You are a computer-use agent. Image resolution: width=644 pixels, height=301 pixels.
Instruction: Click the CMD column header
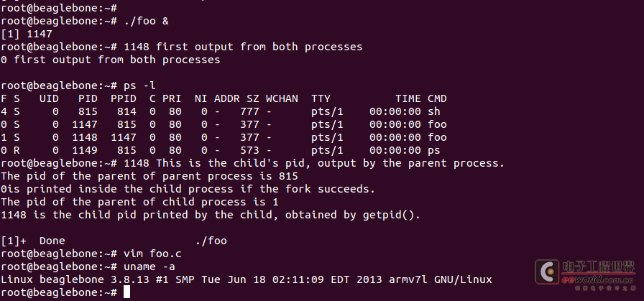tap(437, 98)
